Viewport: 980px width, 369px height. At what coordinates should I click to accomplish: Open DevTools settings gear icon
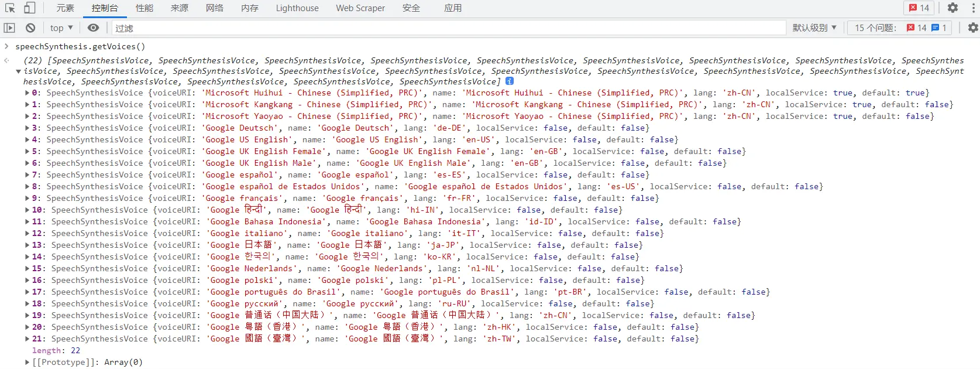point(953,8)
